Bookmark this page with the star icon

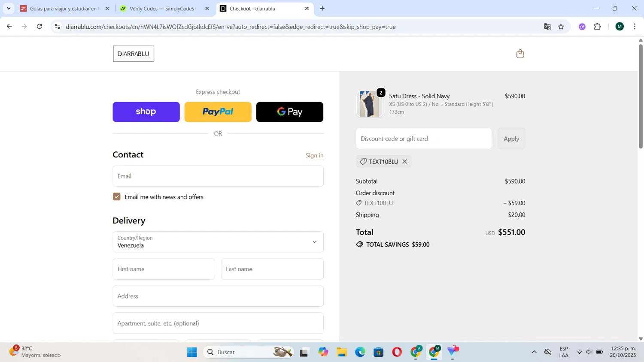point(561,27)
